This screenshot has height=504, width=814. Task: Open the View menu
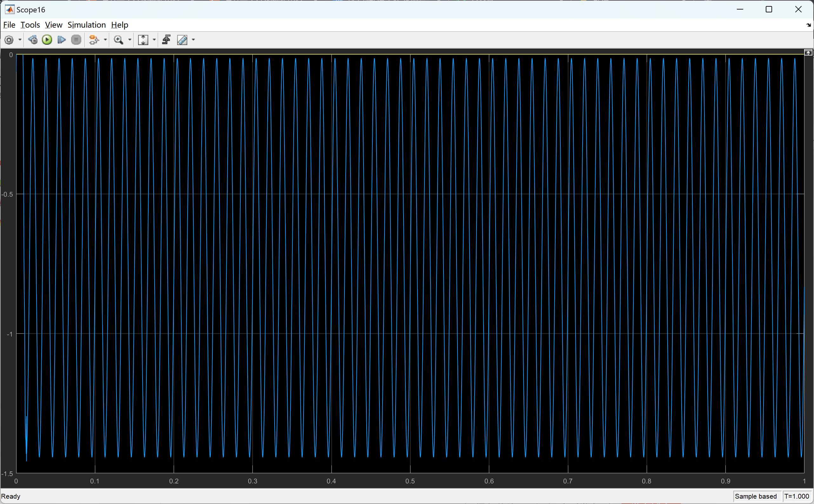coord(53,25)
